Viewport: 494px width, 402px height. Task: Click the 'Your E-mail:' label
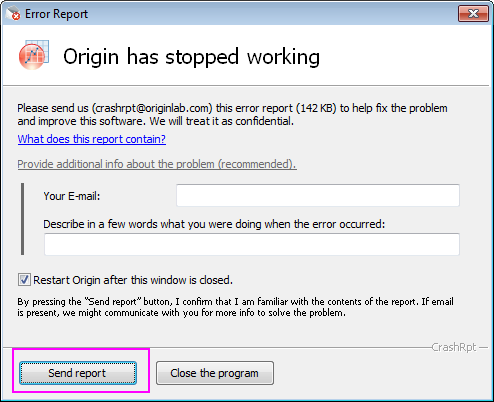coord(72,196)
